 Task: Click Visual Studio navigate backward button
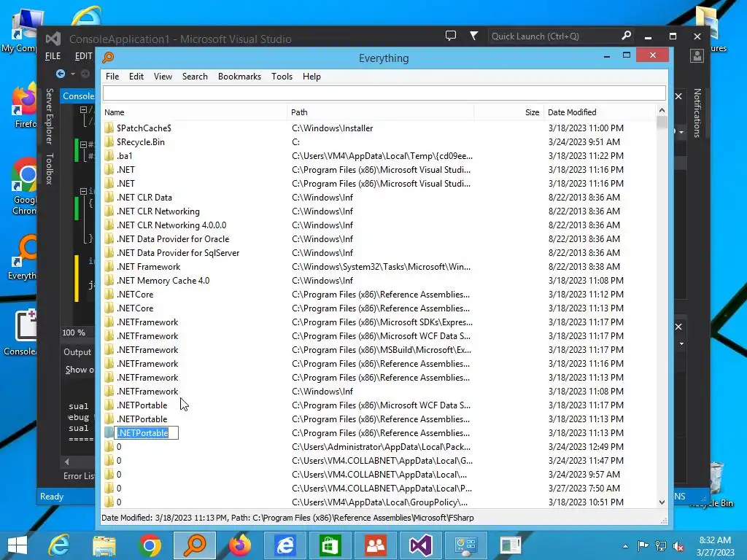click(x=60, y=74)
